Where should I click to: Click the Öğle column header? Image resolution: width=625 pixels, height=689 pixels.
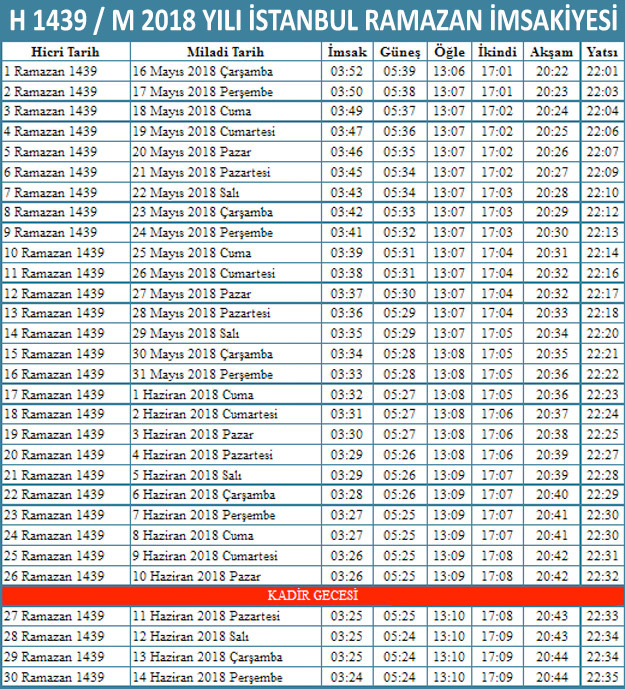(x=450, y=52)
